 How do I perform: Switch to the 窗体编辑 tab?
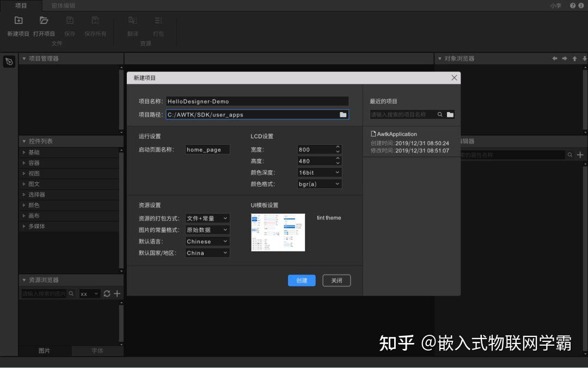63,5
